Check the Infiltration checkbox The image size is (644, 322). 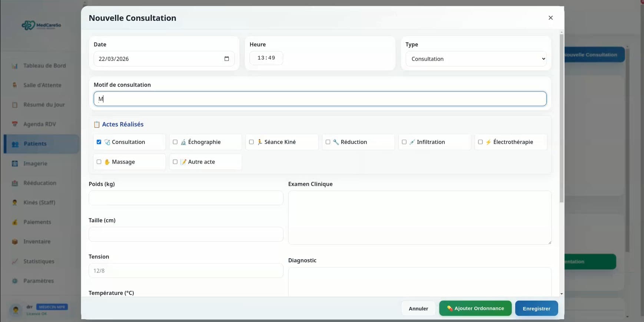(404, 142)
